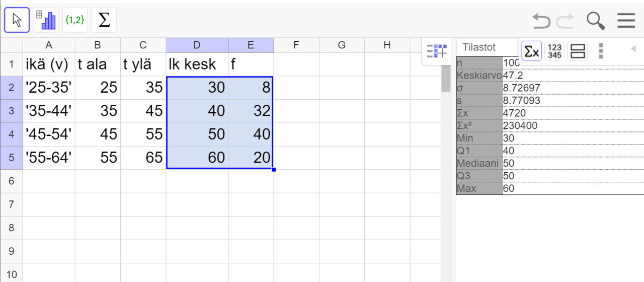Open the search magnifier
The image size is (644, 282).
(x=596, y=20)
